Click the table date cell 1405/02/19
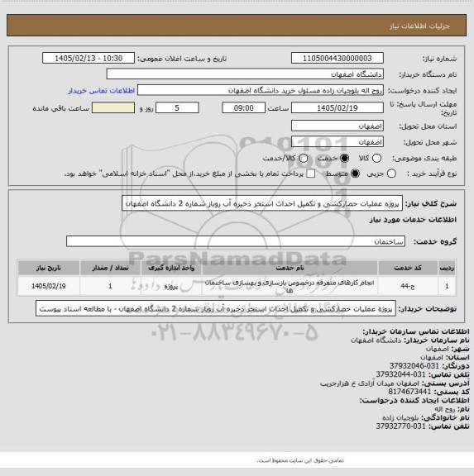The image size is (474, 476). [x=49, y=286]
